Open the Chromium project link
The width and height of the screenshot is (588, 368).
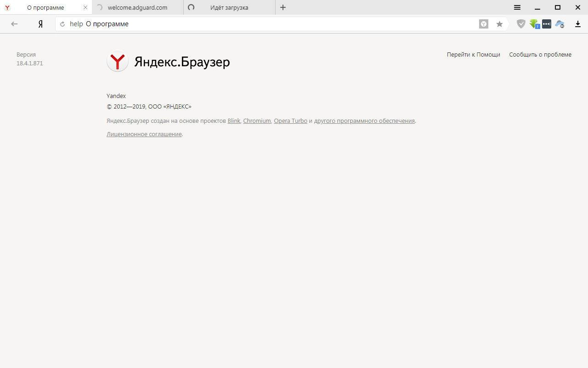pyautogui.click(x=257, y=121)
